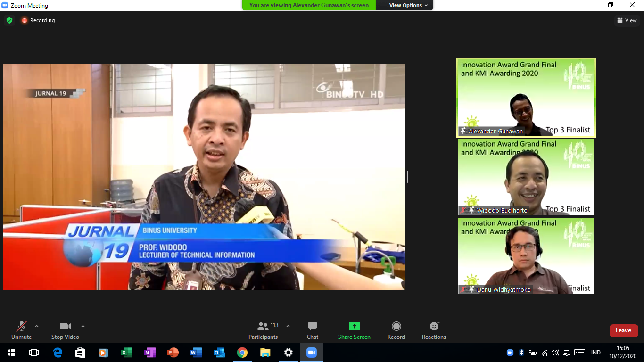Launch Microsoft Edge from taskbar
This screenshot has width=644, height=362.
point(58,353)
